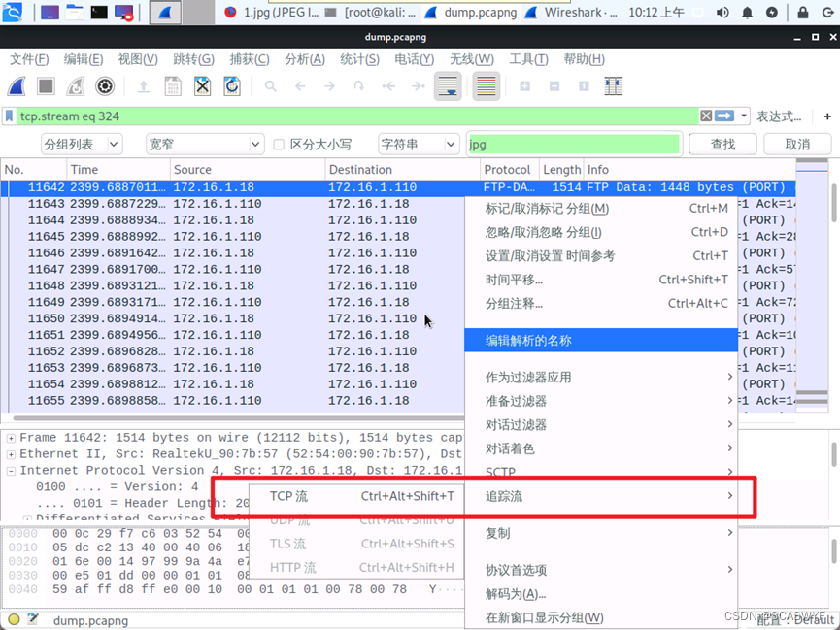Select 标记/取消标记 分组(M) menu entry
840x630 pixels.
[x=601, y=209]
